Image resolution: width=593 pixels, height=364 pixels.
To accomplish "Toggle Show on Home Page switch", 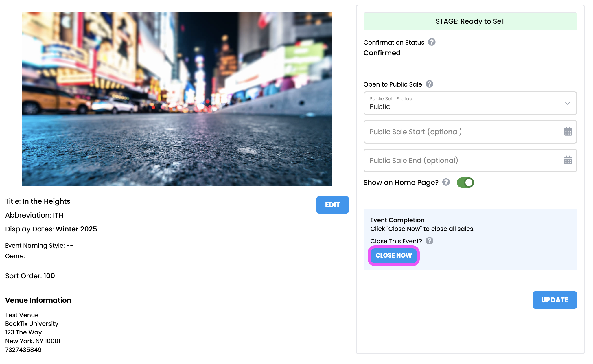I will (465, 183).
